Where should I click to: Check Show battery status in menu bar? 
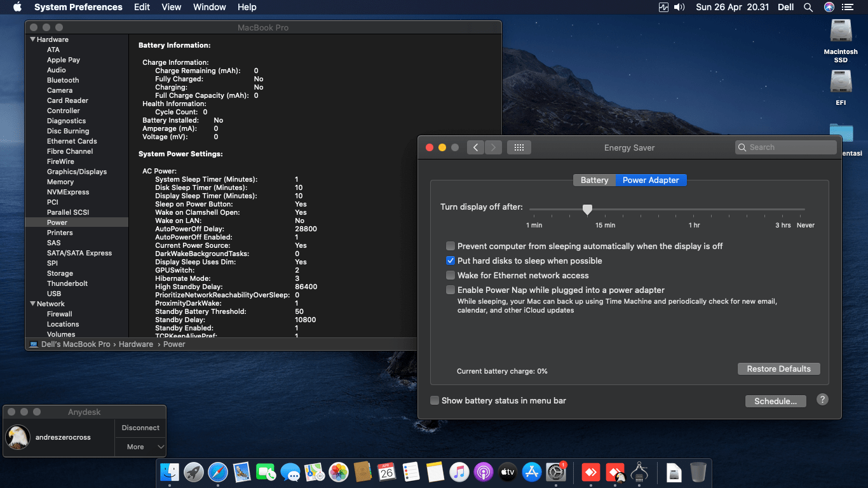(x=435, y=400)
